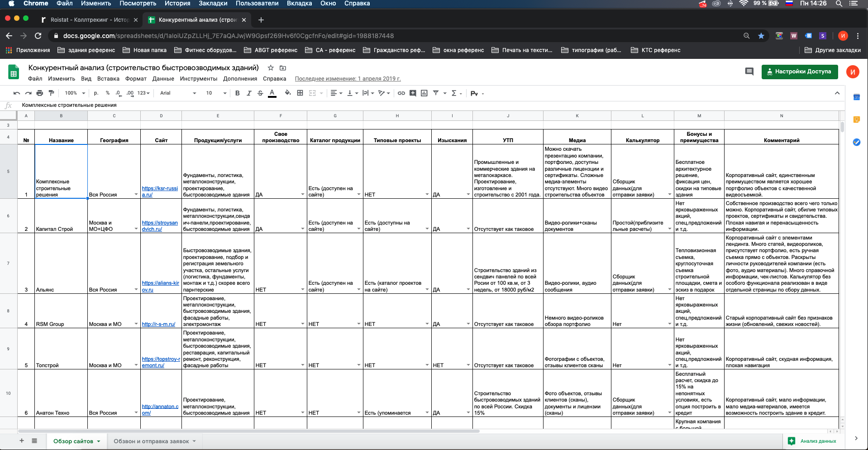Image resolution: width=868 pixels, height=450 pixels.
Task: Decrease decimal places icon
Action: [x=119, y=93]
